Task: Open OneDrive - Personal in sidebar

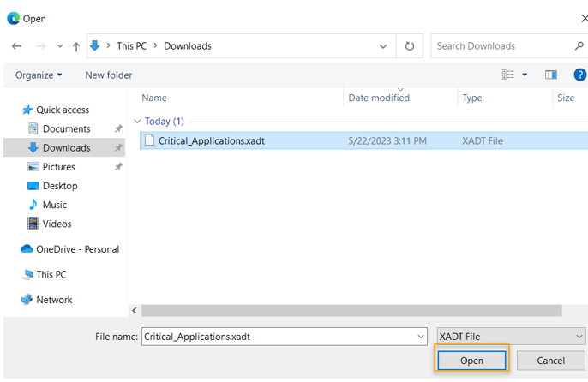Action: pos(77,249)
